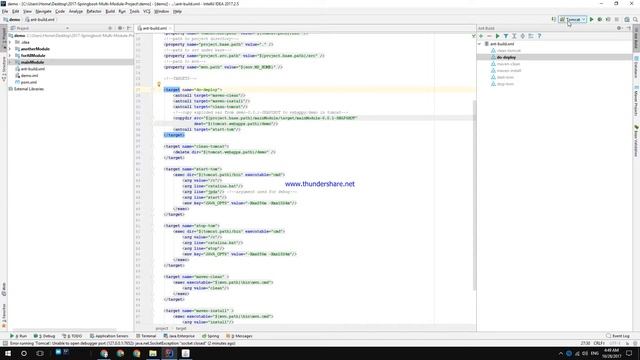This screenshot has height=360, width=640.
Task: Open the Project view selector dropdown
Action: point(67,28)
